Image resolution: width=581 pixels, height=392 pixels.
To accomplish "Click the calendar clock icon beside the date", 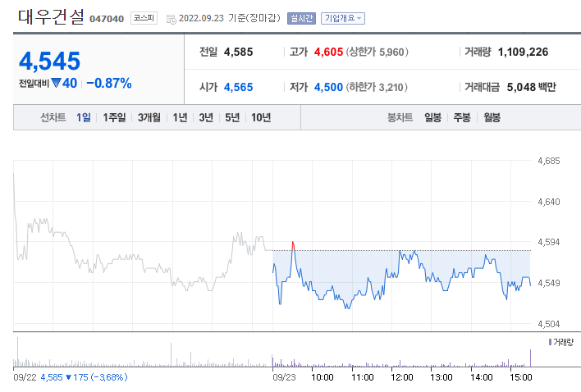I will click(x=172, y=19).
